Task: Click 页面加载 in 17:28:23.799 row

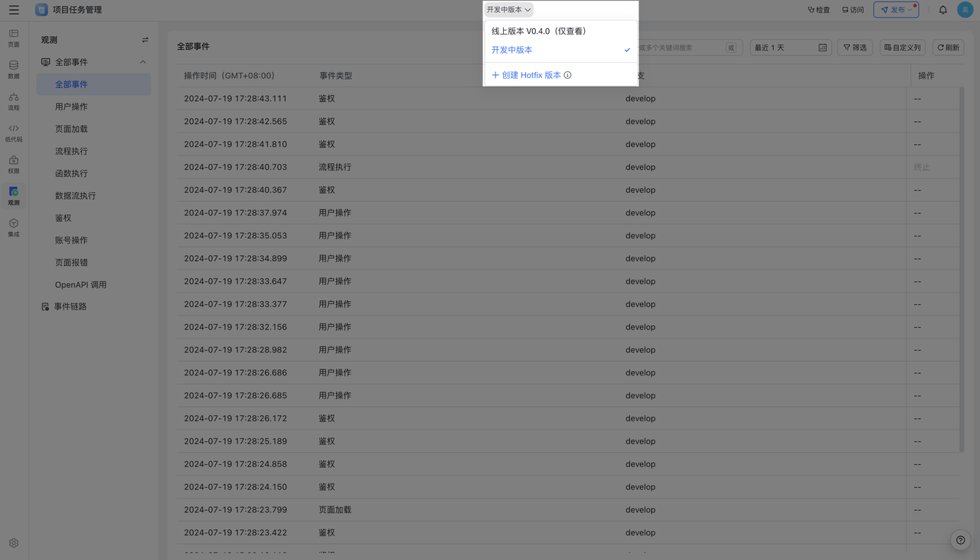Action: [335, 509]
